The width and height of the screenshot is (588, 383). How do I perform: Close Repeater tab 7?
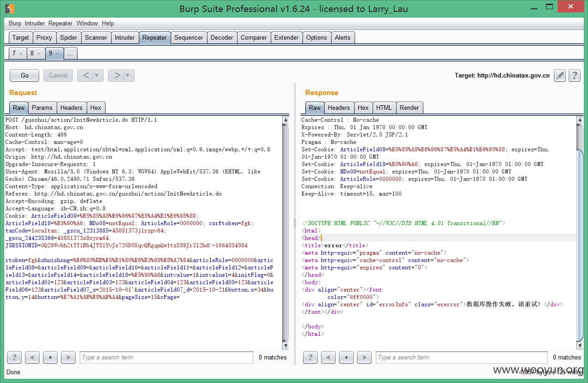(x=21, y=54)
